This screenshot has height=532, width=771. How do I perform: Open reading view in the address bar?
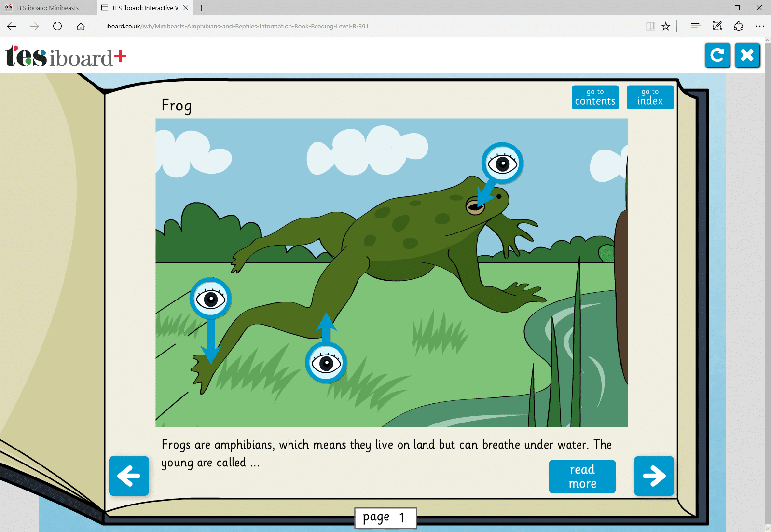[x=650, y=27]
